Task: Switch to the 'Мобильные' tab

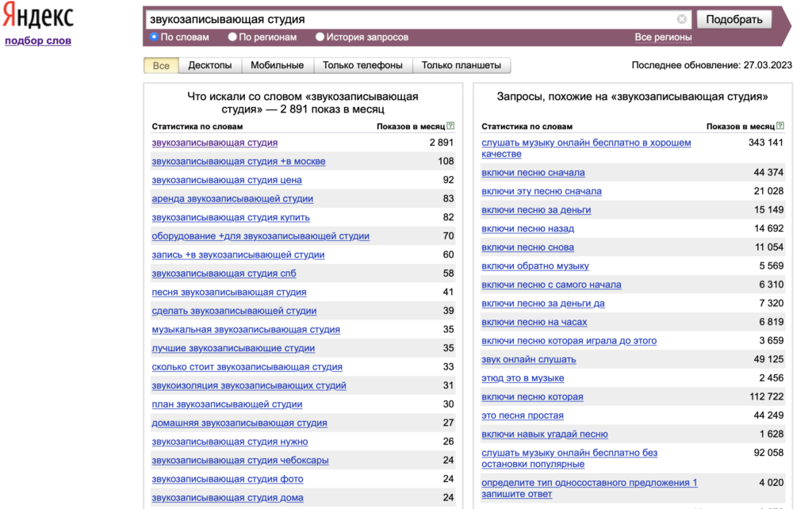Action: pos(277,65)
